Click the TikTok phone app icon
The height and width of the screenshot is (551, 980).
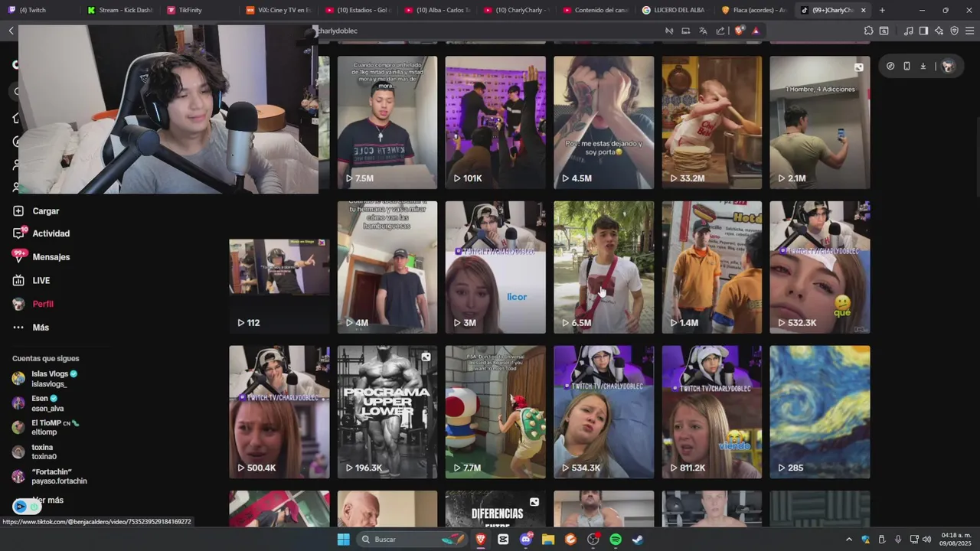(906, 66)
